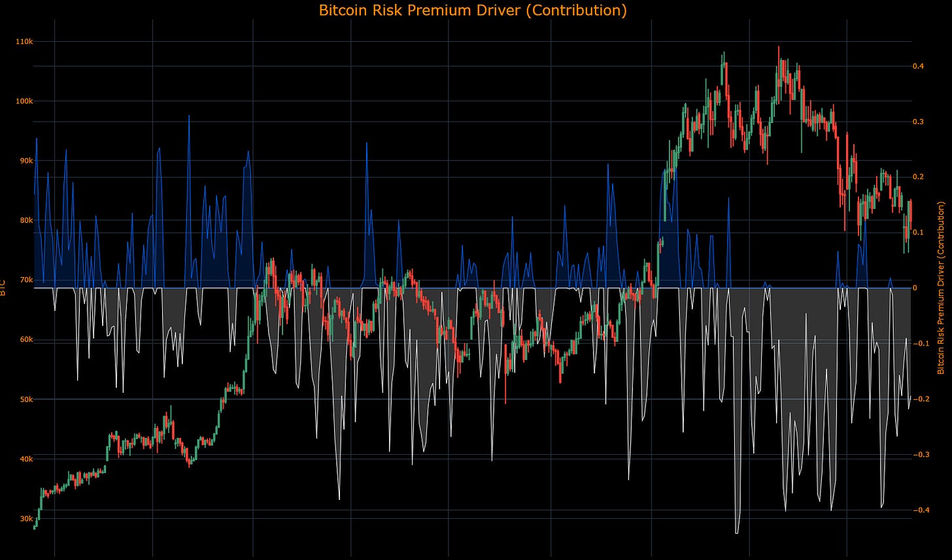Click the '0.2' right axis label
Image resolution: width=952 pixels, height=560 pixels.
[919, 177]
